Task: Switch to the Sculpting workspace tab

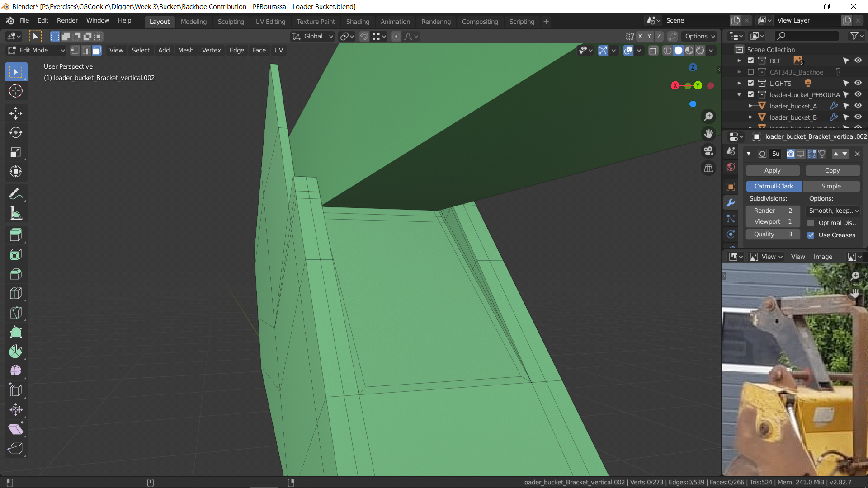Action: pos(231,21)
